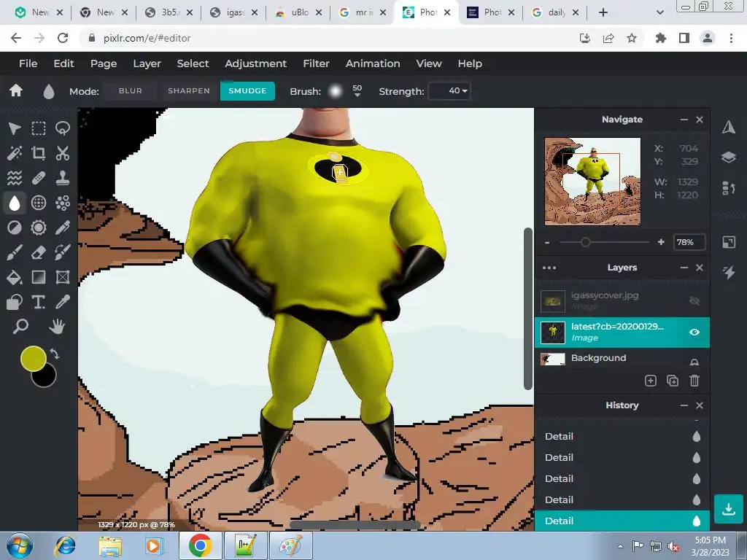This screenshot has width=747, height=560.
Task: Select the Fill paint bucket tool
Action: (15, 277)
